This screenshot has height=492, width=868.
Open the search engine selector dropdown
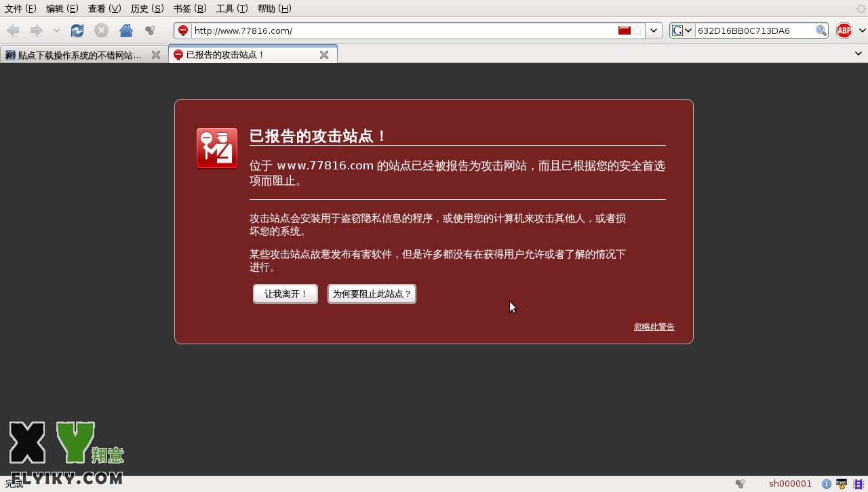[x=682, y=30]
